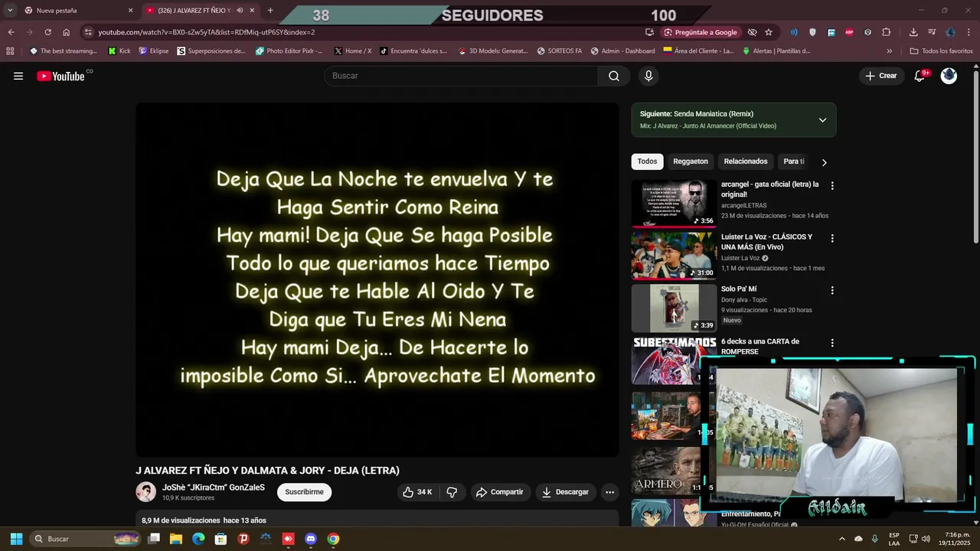Click the Descargar download button
Image resolution: width=980 pixels, height=551 pixels.
tap(566, 492)
